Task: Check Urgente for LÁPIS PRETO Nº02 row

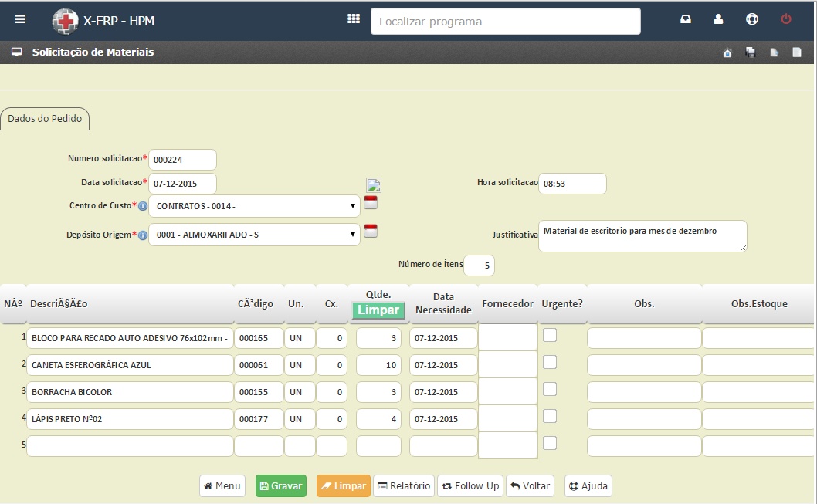Action: 550,417
